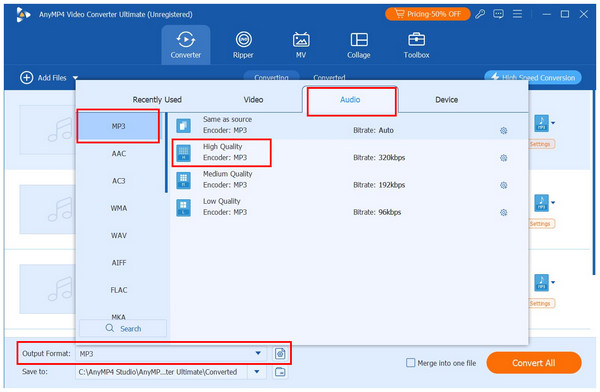This screenshot has width=600, height=392.
Task: Choose Medium Quality MP3 preset
Action: (348, 180)
